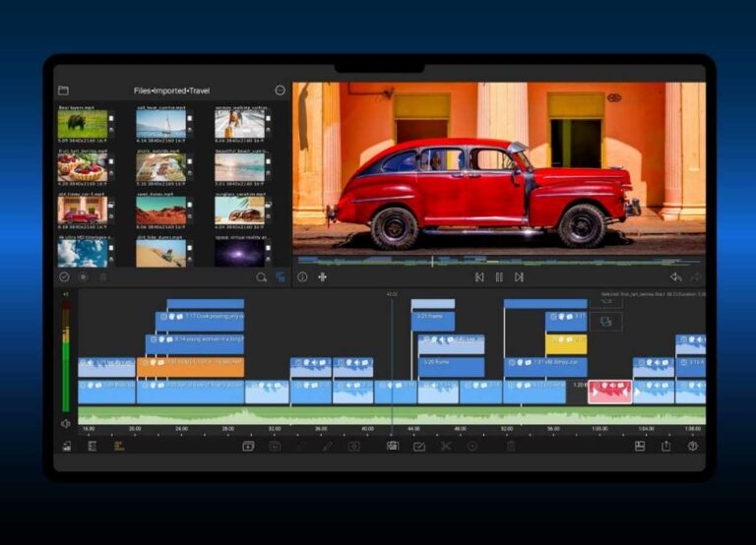The width and height of the screenshot is (756, 545).
Task: Select the purple space galaxy thumbnail
Action: pos(239,254)
